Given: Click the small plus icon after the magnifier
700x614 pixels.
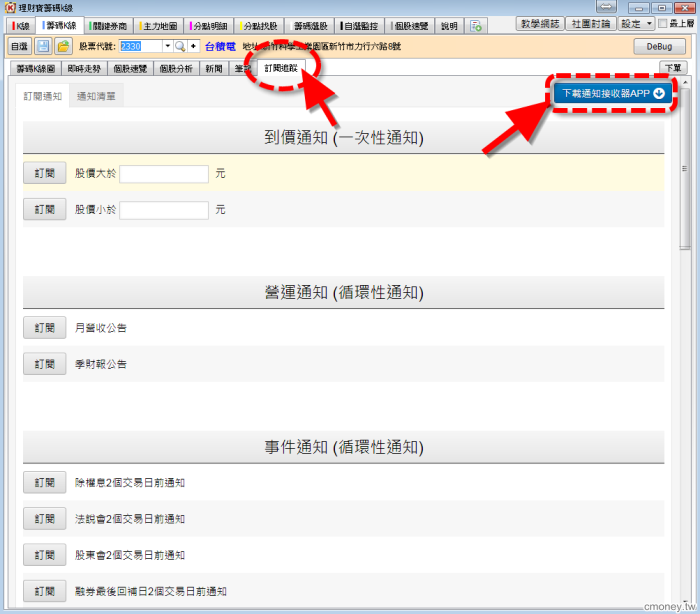Looking at the screenshot, I should click(193, 46).
